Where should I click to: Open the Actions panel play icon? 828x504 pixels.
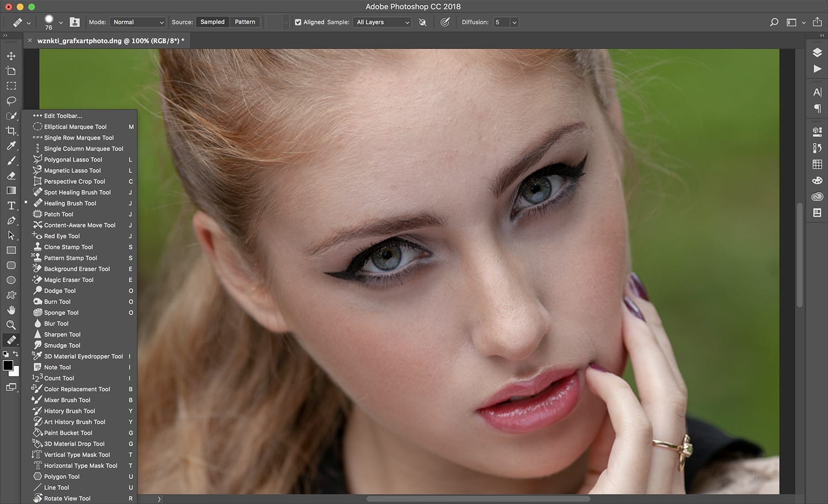pyautogui.click(x=818, y=69)
